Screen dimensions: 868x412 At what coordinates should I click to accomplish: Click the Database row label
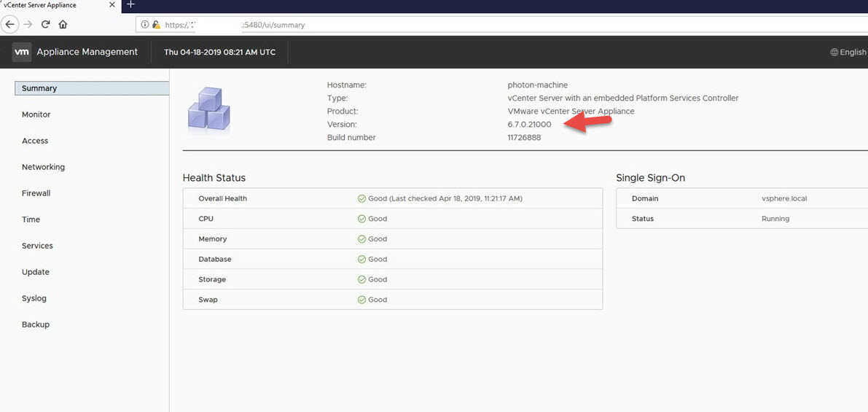[215, 259]
